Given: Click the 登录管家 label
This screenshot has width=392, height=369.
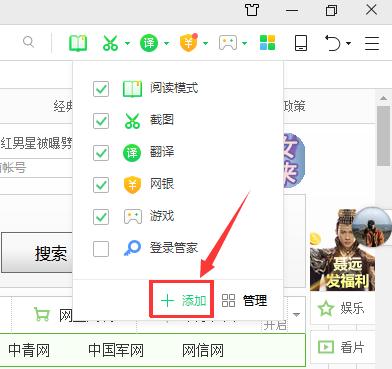Looking at the screenshot, I should [174, 248].
